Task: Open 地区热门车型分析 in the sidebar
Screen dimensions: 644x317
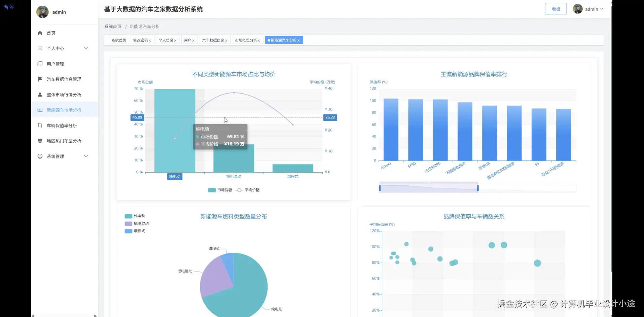Action: (x=65, y=141)
